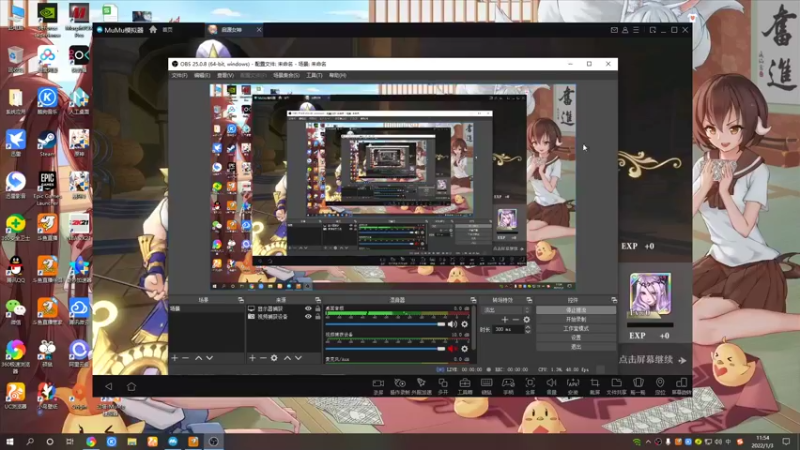Move source down in sources panel
This screenshot has width=800, height=450.
coord(298,358)
